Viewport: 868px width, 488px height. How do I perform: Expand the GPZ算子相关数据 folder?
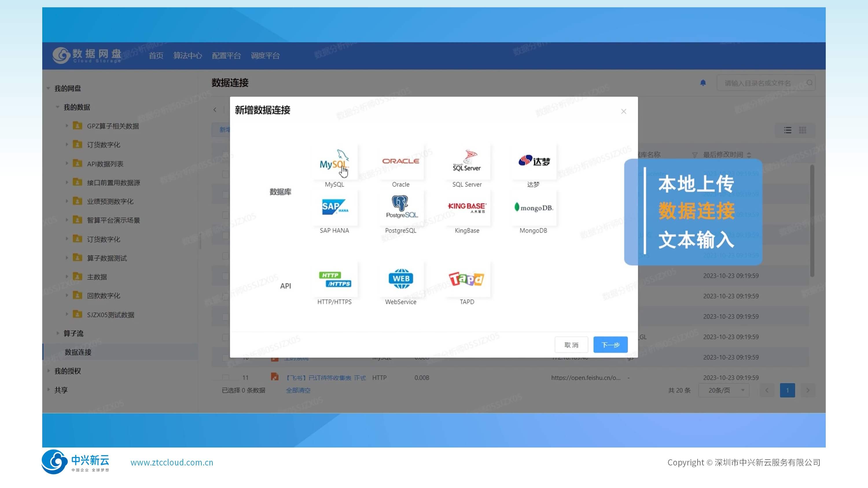pos(67,126)
